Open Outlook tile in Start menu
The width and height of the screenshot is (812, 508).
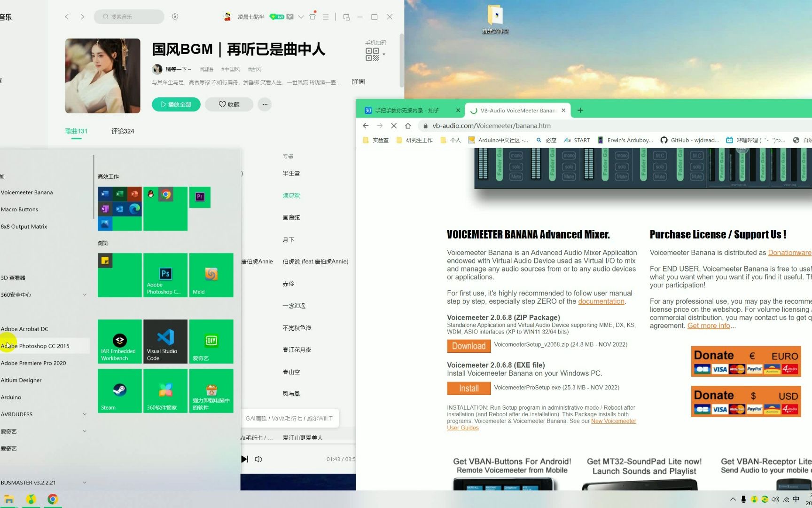click(120, 209)
